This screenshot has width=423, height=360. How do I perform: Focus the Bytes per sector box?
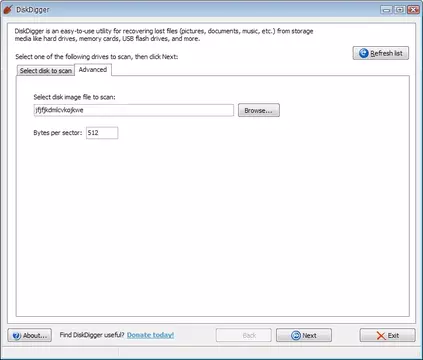pyautogui.click(x=102, y=133)
